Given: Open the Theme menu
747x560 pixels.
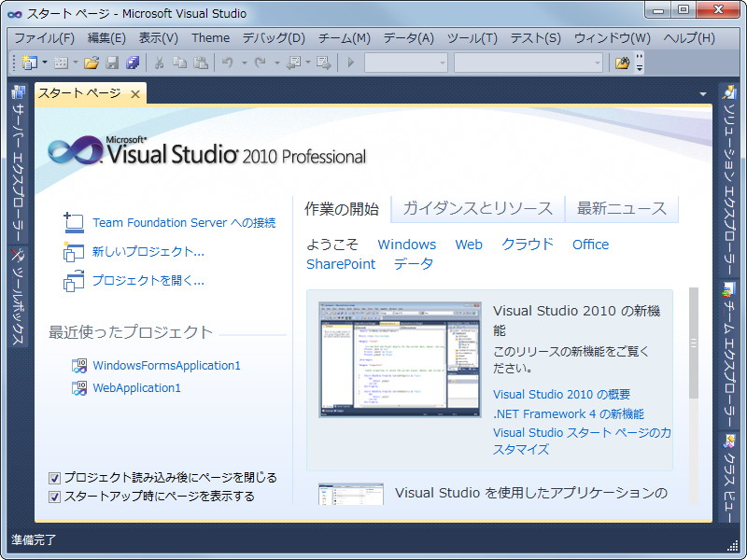Looking at the screenshot, I should pyautogui.click(x=211, y=38).
